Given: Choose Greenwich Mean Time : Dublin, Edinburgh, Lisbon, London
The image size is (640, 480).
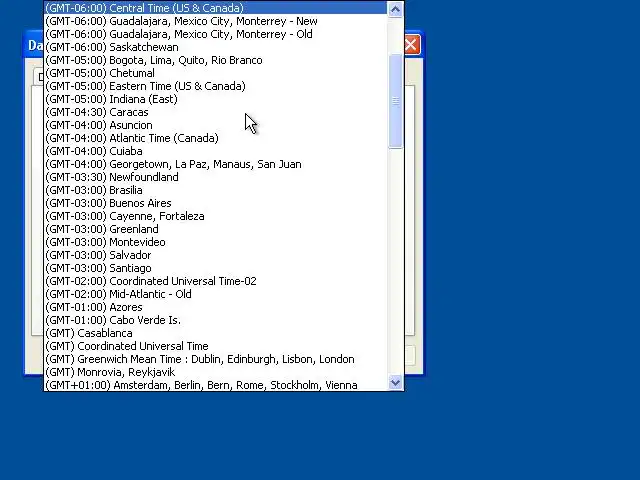Looking at the screenshot, I should click(216, 359).
